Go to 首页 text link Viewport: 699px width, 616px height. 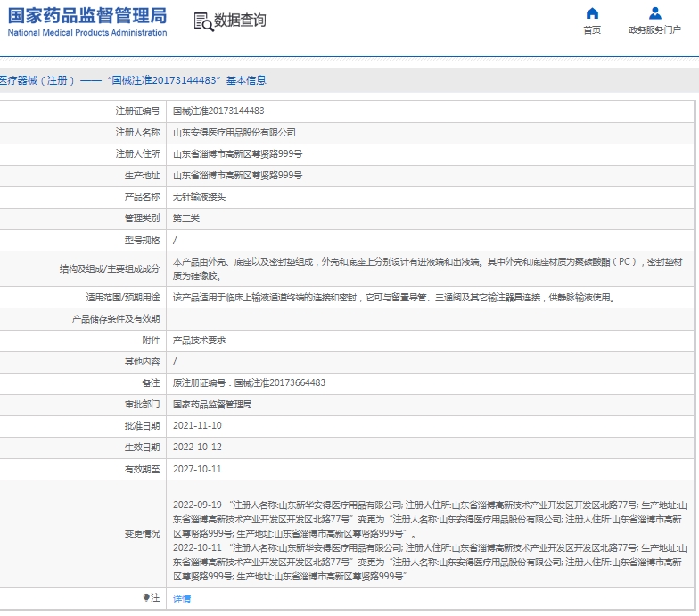tap(592, 30)
